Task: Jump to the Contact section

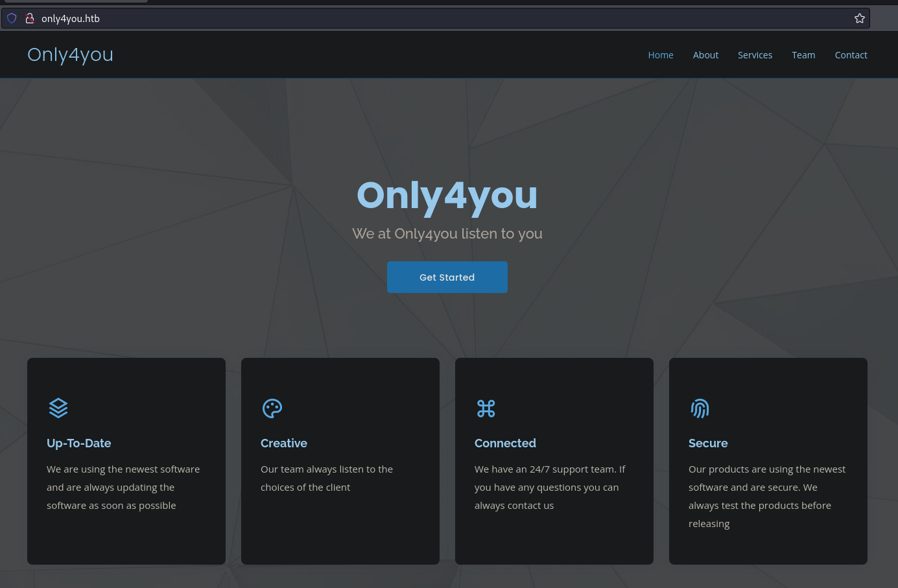Action: point(851,55)
